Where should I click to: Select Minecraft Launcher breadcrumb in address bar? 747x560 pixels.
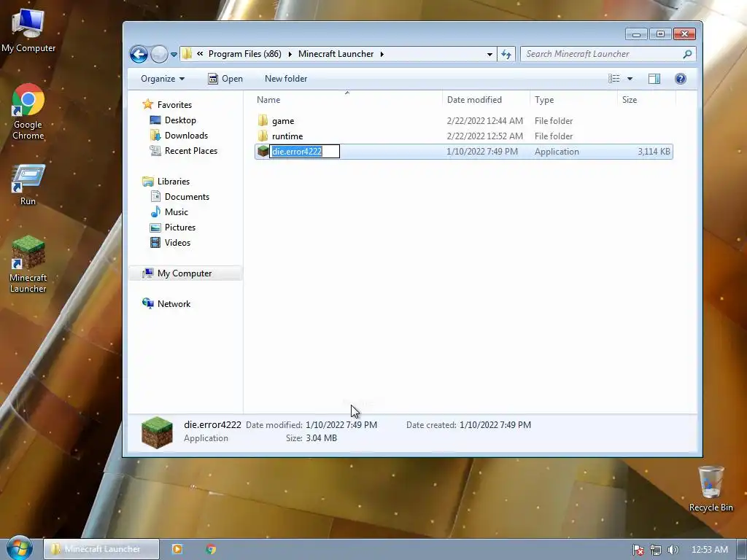point(336,54)
